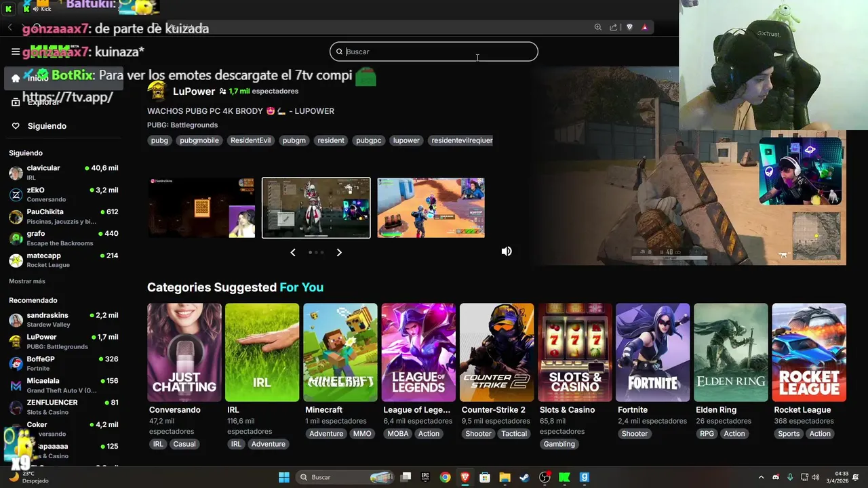Open OBS Studio from taskbar

click(545, 477)
